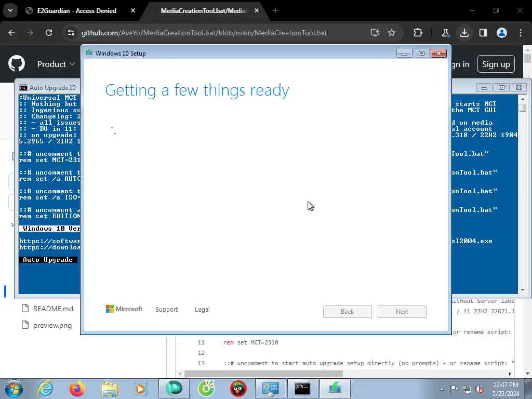Open the Chrome extensions puzzle icon

(x=418, y=33)
